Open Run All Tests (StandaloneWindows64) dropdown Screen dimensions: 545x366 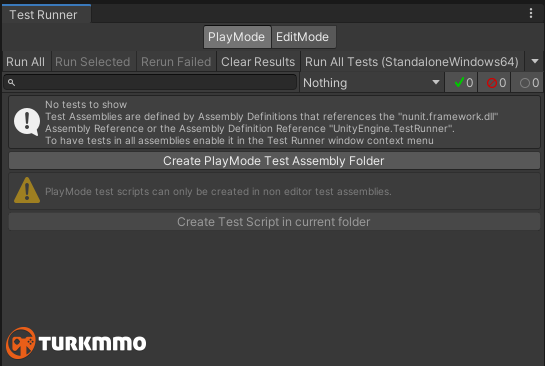412,62
